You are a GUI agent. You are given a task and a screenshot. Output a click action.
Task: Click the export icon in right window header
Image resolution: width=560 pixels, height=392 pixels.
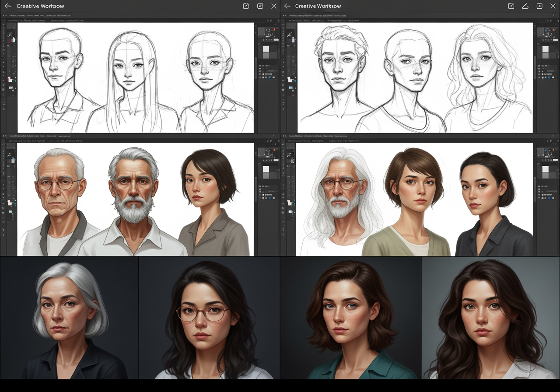(x=511, y=6)
